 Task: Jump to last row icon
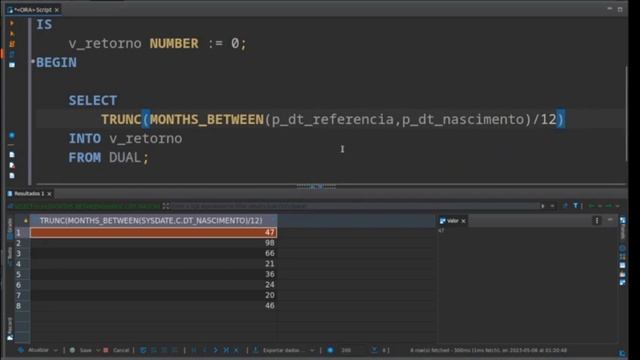(226, 350)
